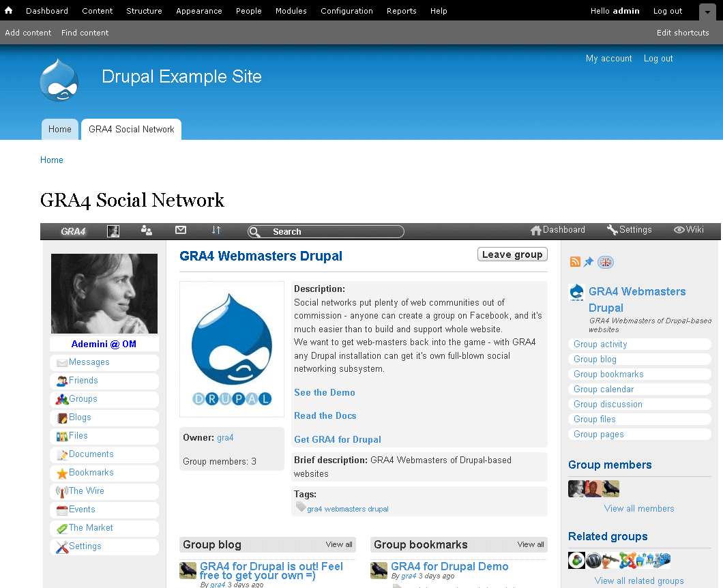Pin the group using the pushpin toggle
This screenshot has width=723, height=588.
pos(588,261)
